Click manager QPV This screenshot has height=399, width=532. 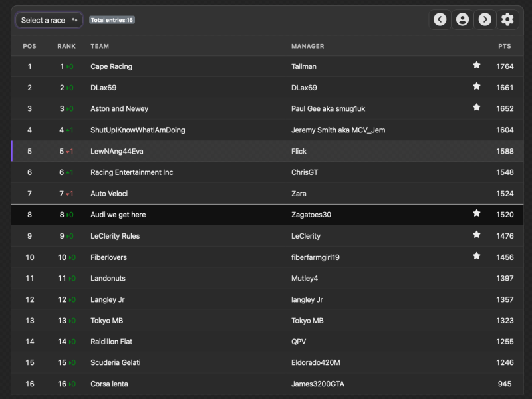(299, 342)
